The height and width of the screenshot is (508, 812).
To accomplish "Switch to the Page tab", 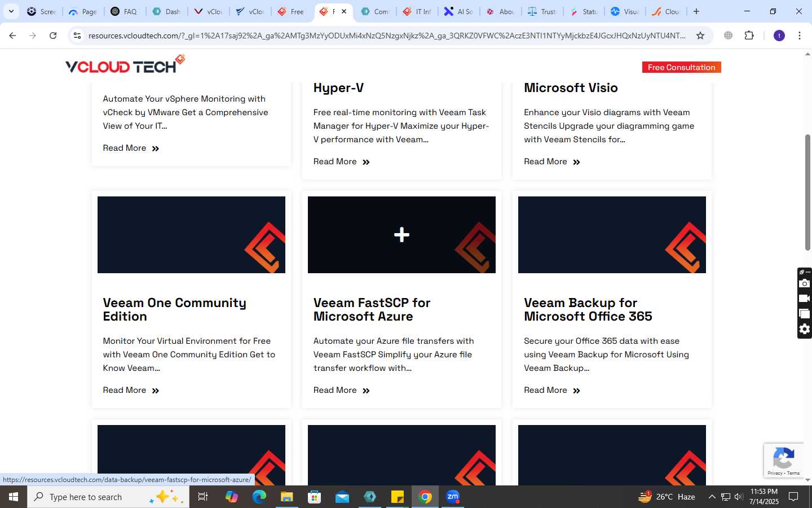I will [83, 11].
